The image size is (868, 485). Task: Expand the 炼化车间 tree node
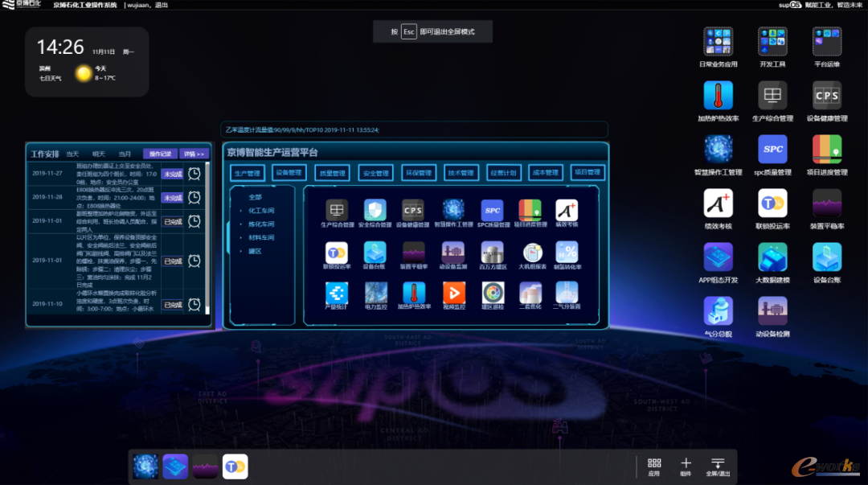241,224
